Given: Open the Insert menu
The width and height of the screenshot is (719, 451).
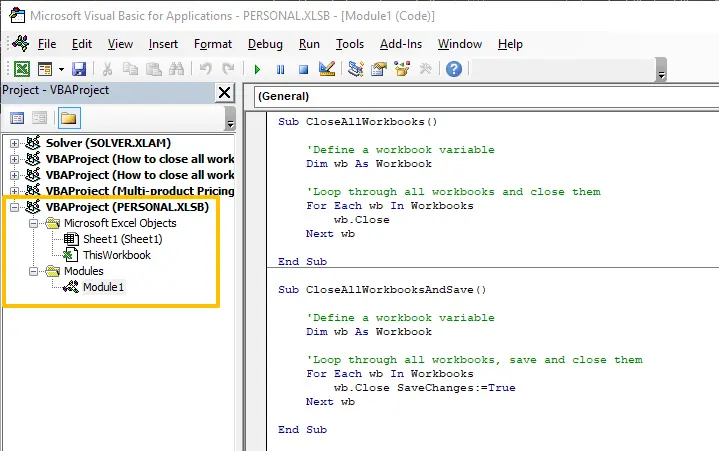Looking at the screenshot, I should [164, 44].
